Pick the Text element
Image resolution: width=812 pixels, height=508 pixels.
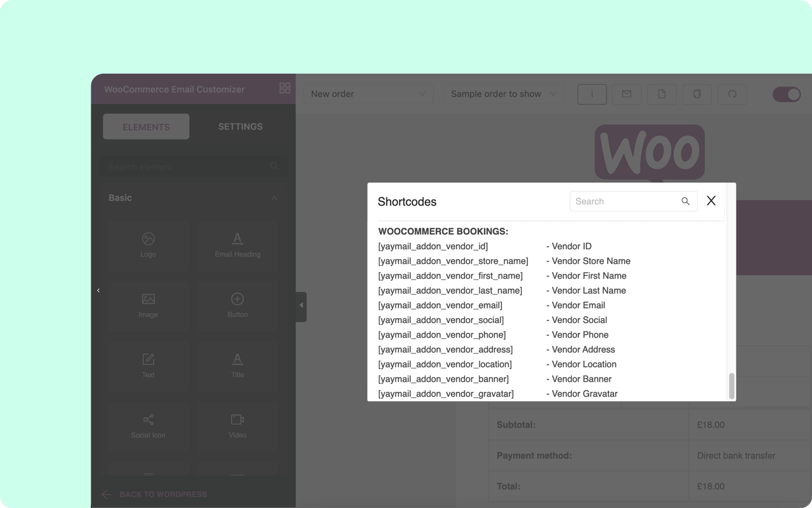click(148, 366)
